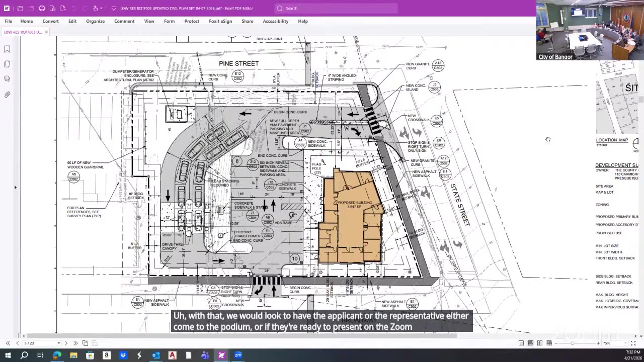
Task: Open the File menu
Action: tap(9, 21)
